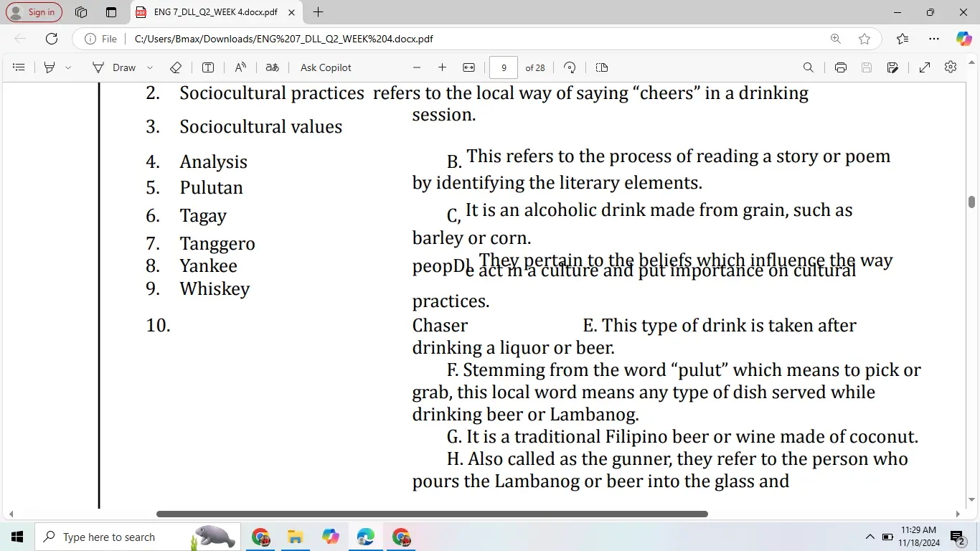The width and height of the screenshot is (980, 551).
Task: Rotate the PDF page
Action: (x=570, y=67)
